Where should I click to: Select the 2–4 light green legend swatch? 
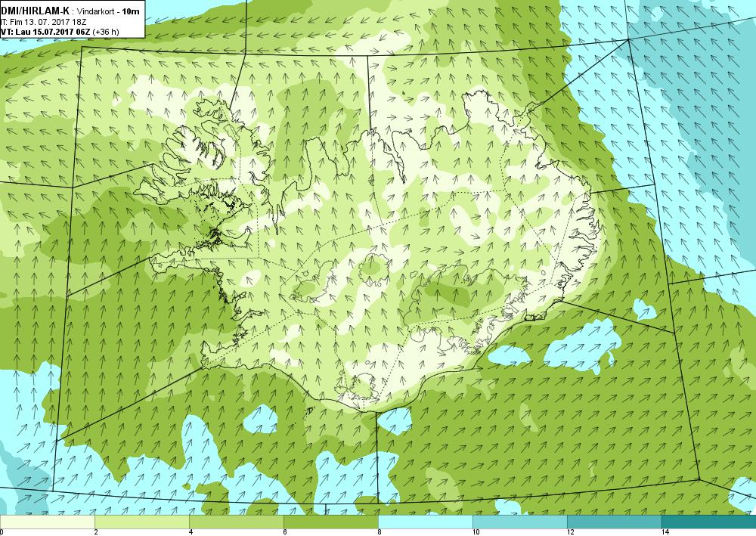142,522
